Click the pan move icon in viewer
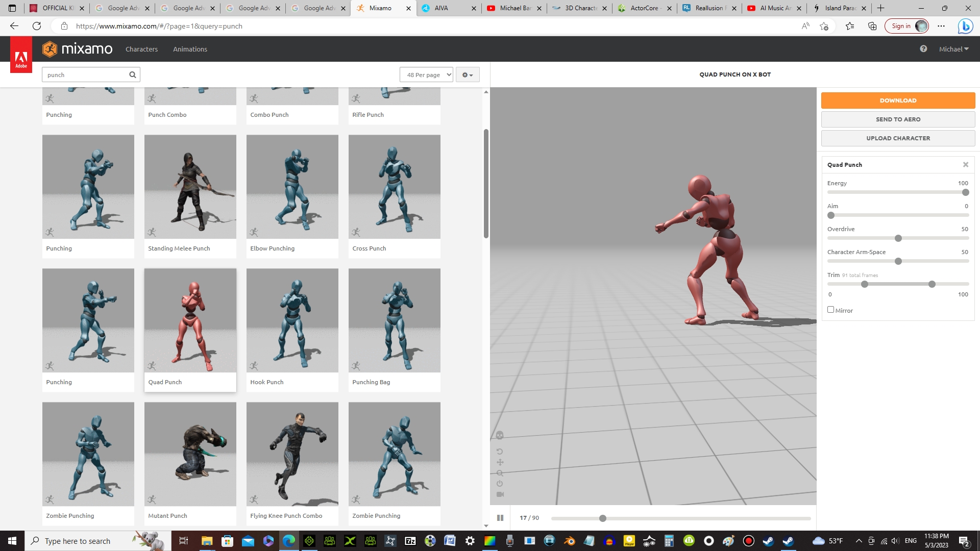 pos(500,462)
